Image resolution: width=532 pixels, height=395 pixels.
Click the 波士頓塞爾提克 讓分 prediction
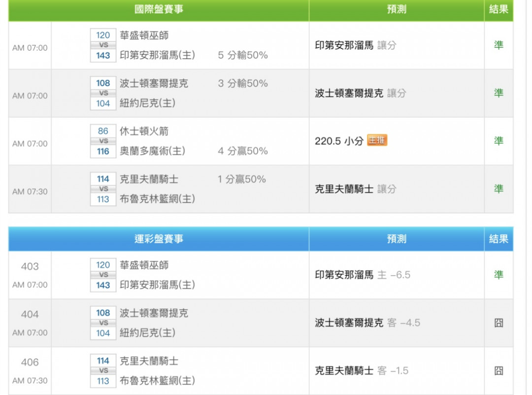click(360, 93)
